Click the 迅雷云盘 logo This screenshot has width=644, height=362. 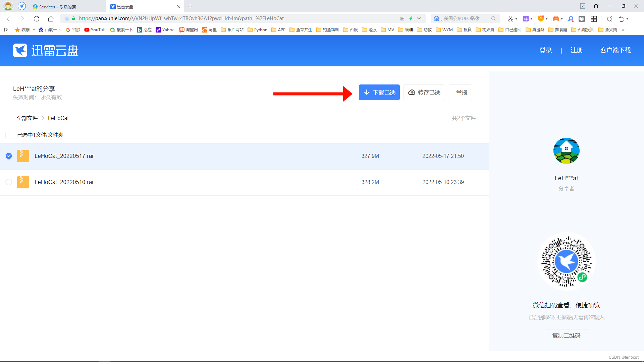46,51
